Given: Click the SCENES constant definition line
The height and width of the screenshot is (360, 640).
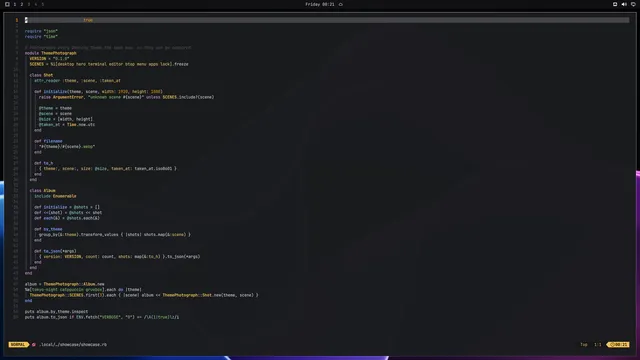Looking at the screenshot, I should point(109,64).
